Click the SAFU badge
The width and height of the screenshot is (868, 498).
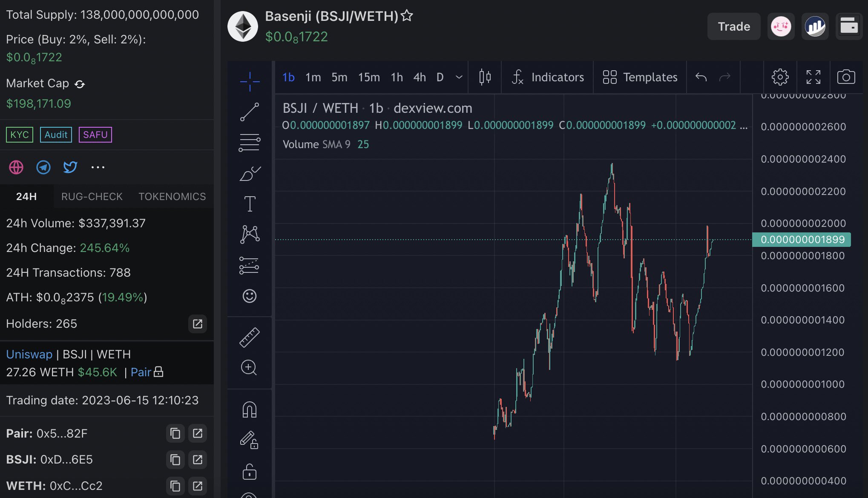pos(95,135)
